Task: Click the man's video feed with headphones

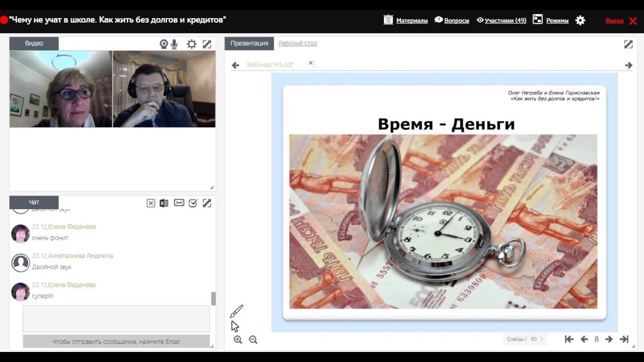Action: pyautogui.click(x=165, y=89)
